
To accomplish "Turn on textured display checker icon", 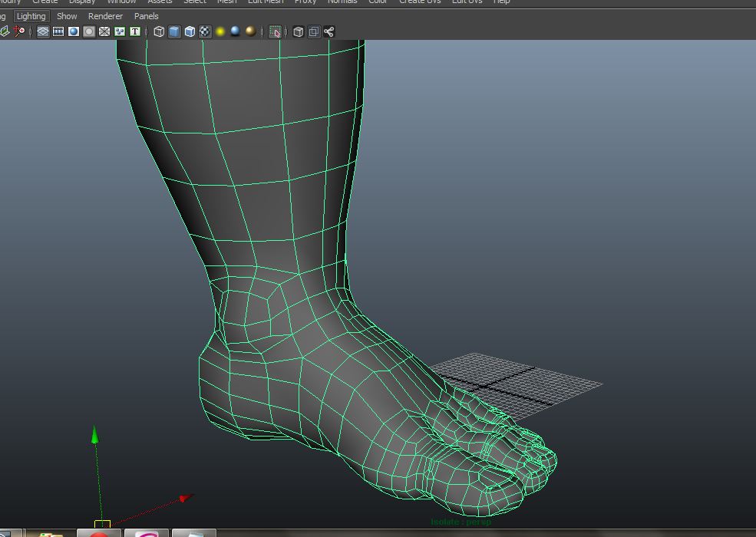I will click(x=205, y=31).
